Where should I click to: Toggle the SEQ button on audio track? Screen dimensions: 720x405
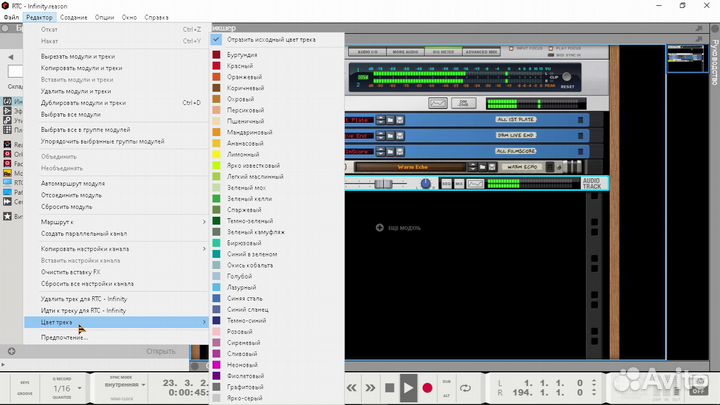pos(446,184)
